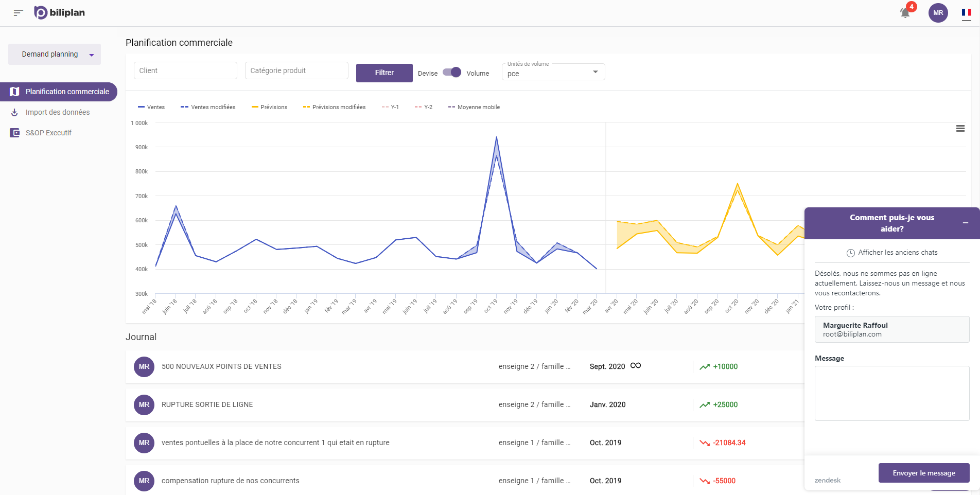This screenshot has height=495, width=980.
Task: Click MR avatar on 500 NOUVEAUX POINTS row
Action: click(x=144, y=367)
